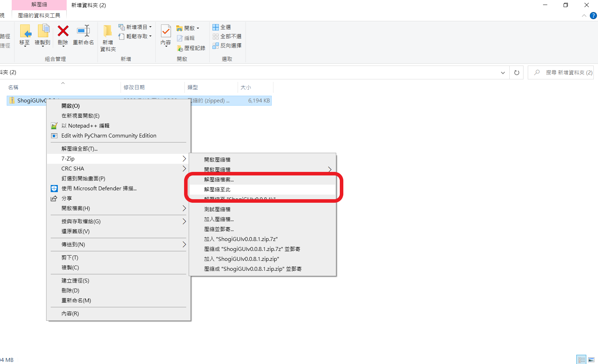This screenshot has width=598, height=364.
Task: Choose 解壓縮全部(T)... from the context menu
Action: click(x=118, y=149)
